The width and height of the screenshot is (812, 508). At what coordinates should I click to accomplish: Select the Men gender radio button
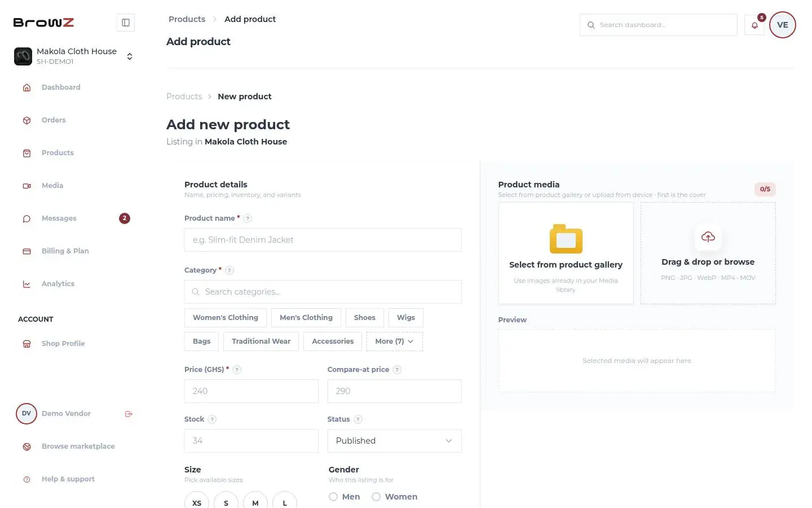point(333,497)
